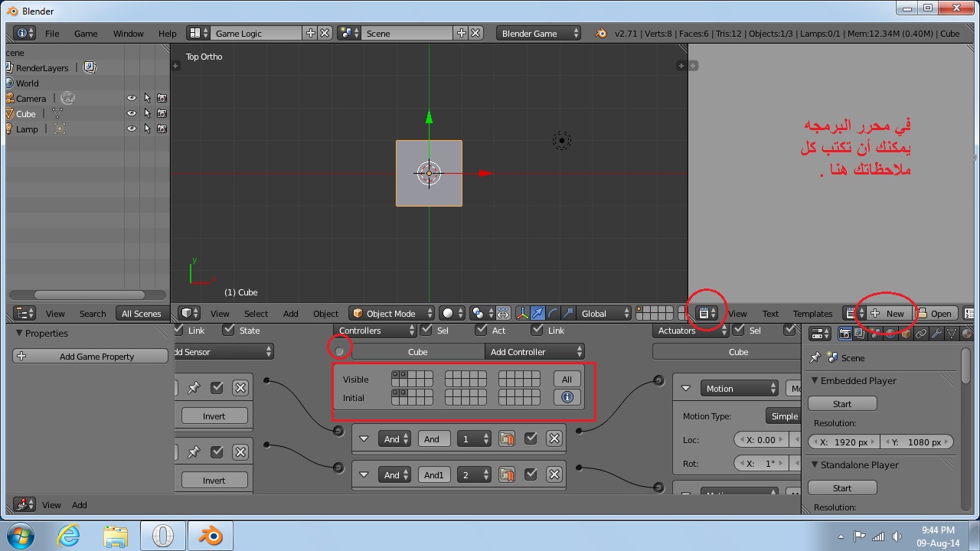The image size is (980, 551).
Task: Select the translate manipulator arrow
Action: (x=537, y=313)
